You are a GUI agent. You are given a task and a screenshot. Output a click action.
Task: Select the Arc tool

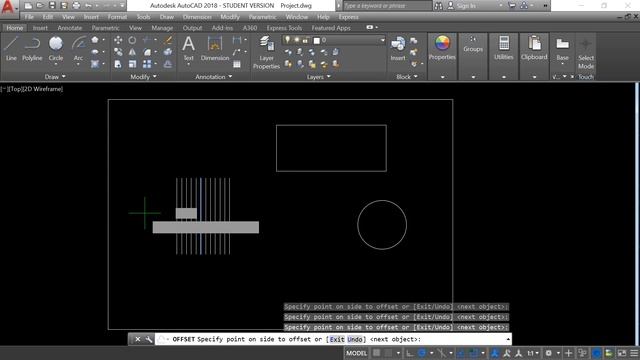point(78,49)
